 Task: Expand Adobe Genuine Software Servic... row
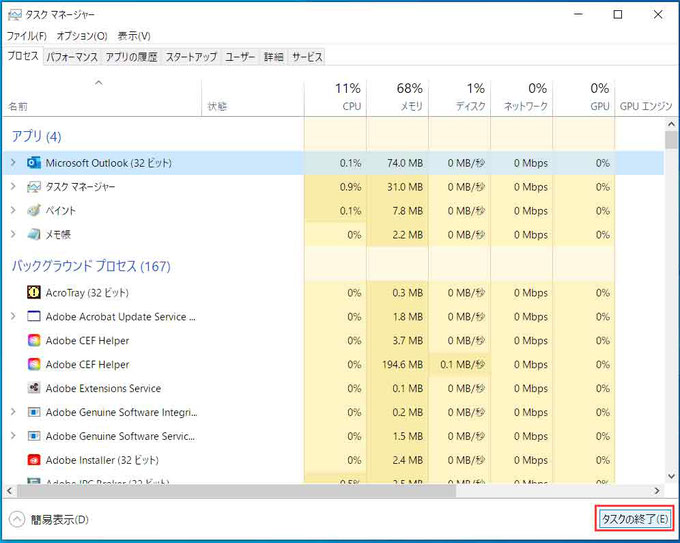13,435
